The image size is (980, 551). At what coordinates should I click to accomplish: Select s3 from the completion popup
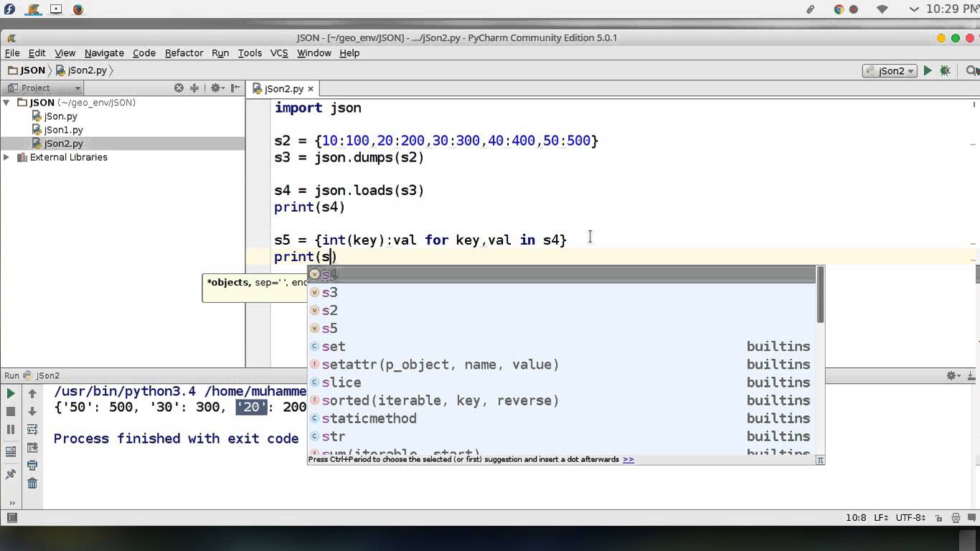[x=329, y=292]
